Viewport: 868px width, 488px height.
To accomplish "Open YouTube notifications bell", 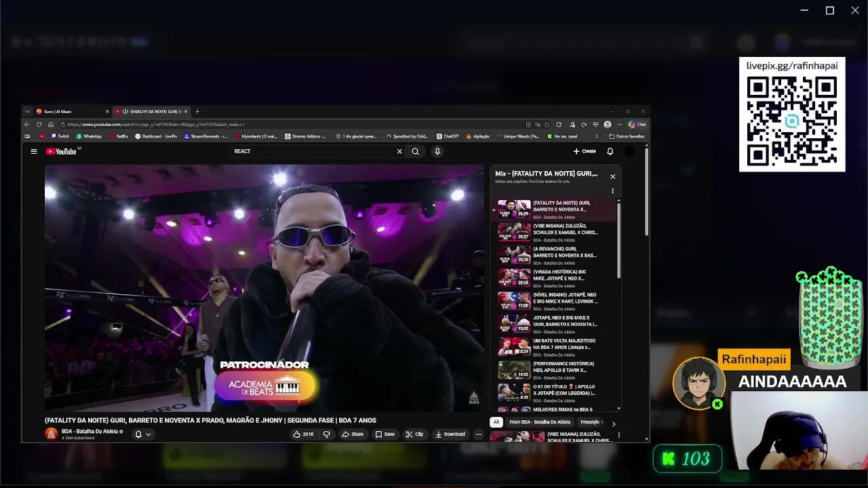I will click(x=610, y=151).
